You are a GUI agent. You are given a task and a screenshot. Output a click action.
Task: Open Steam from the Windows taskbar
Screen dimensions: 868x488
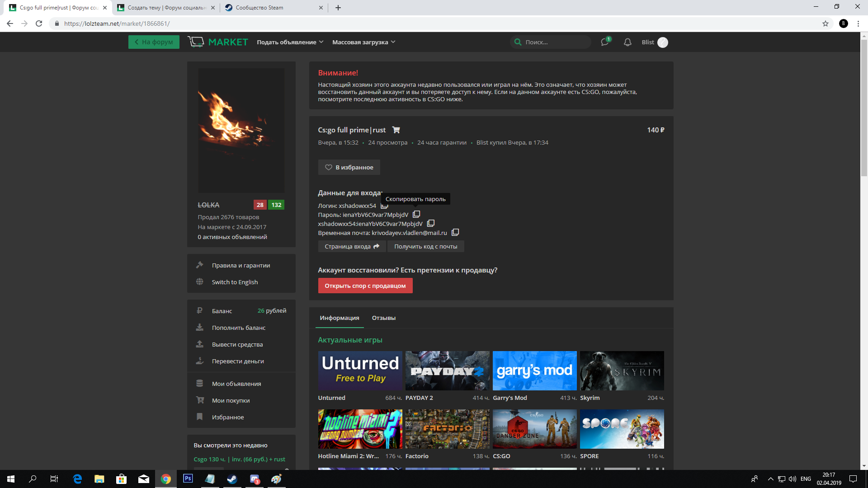pyautogui.click(x=232, y=479)
